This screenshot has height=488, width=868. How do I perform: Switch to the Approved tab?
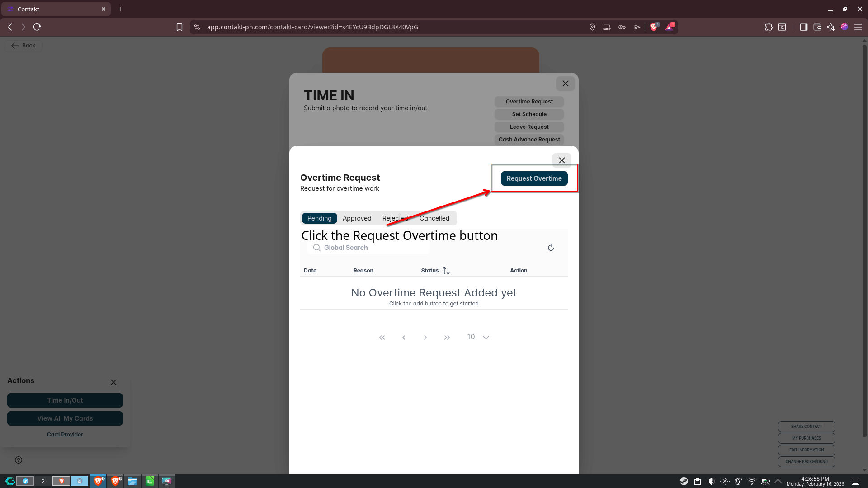coord(357,218)
